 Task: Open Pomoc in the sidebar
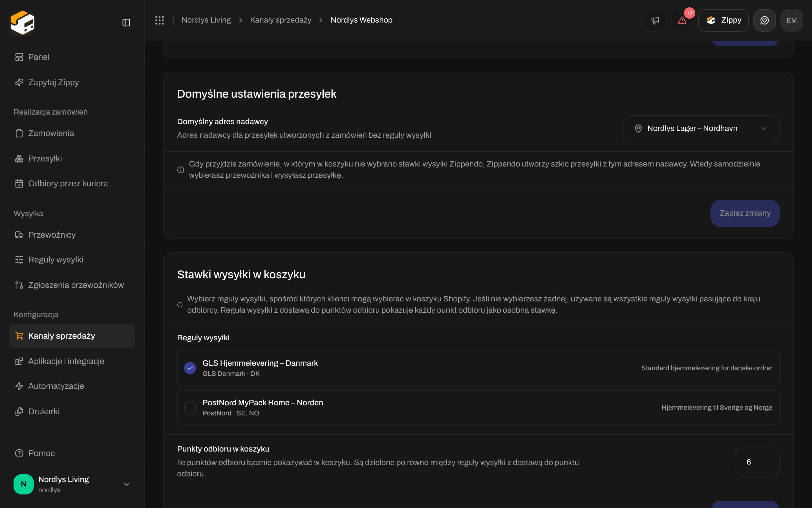[72, 453]
